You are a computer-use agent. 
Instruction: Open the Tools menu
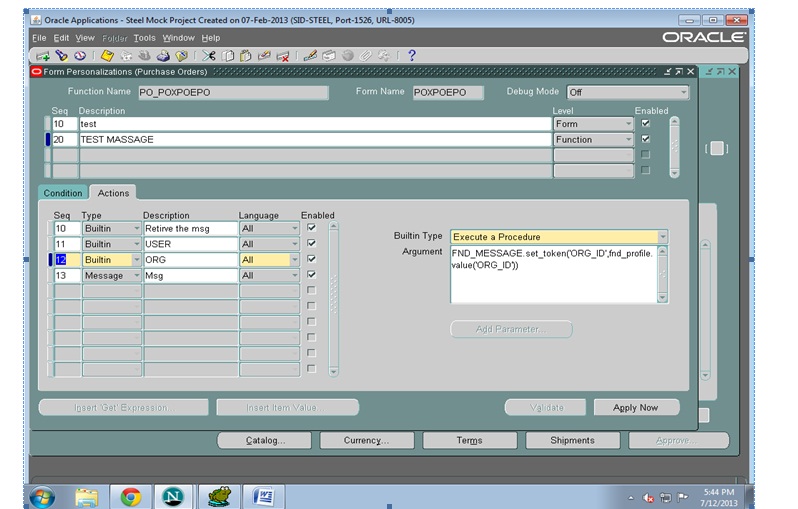[x=145, y=38]
